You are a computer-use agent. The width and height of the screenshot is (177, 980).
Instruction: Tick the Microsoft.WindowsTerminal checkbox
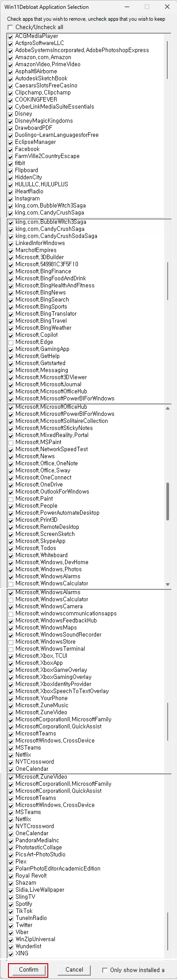(x=11, y=649)
